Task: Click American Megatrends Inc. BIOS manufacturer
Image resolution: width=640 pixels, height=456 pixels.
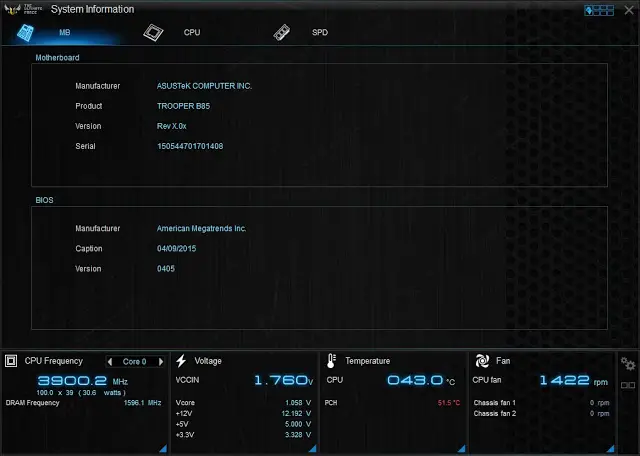Action: click(x=201, y=229)
